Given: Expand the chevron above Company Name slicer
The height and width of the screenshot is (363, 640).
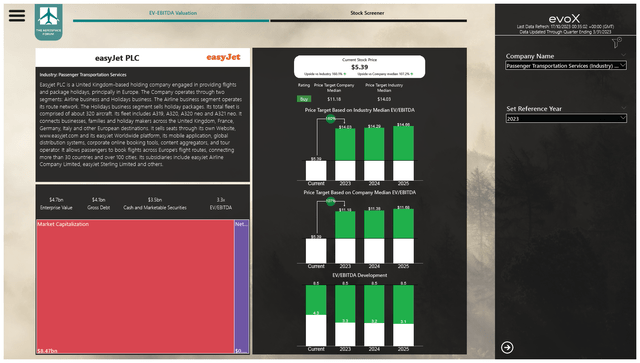Looking at the screenshot, I should click(x=623, y=55).
